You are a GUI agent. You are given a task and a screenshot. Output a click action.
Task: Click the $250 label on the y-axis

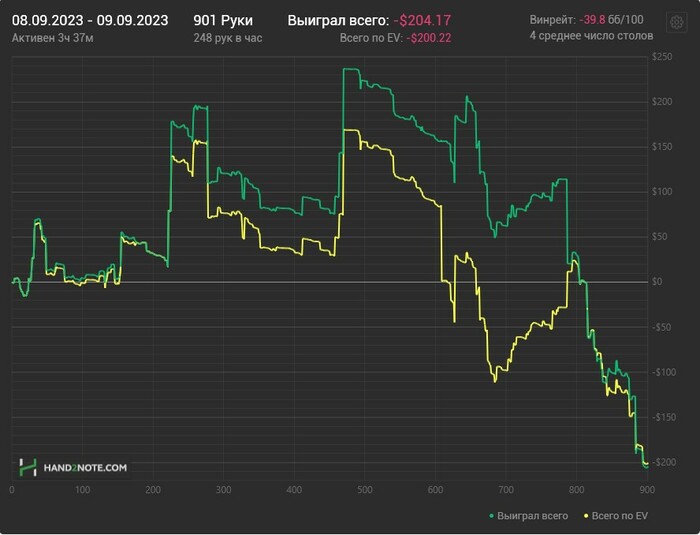click(x=662, y=57)
